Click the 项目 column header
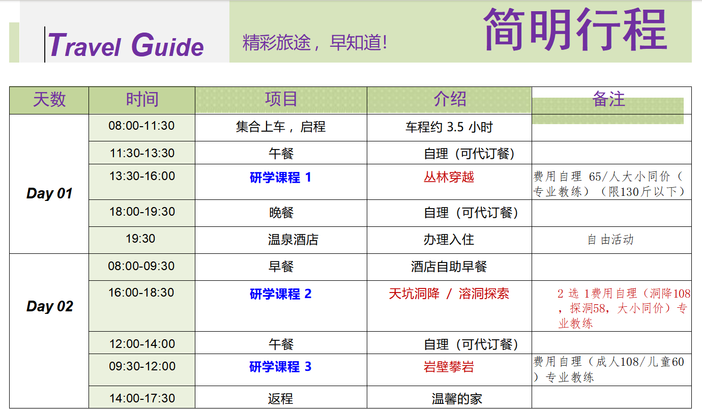 click(281, 100)
